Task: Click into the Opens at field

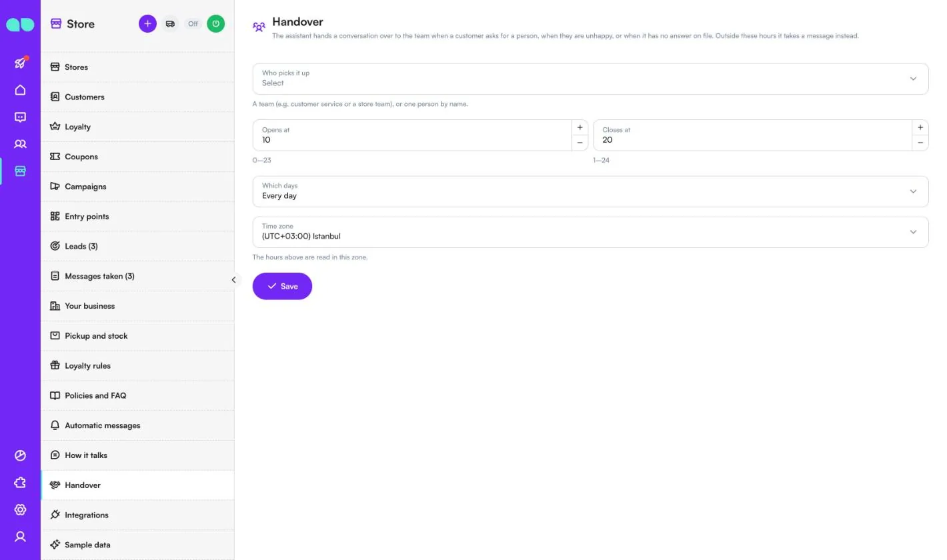Action: click(412, 135)
